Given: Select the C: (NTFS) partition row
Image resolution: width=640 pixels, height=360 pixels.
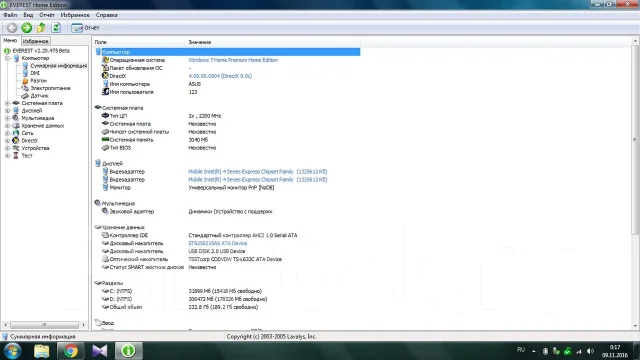Looking at the screenshot, I should pyautogui.click(x=227, y=291).
